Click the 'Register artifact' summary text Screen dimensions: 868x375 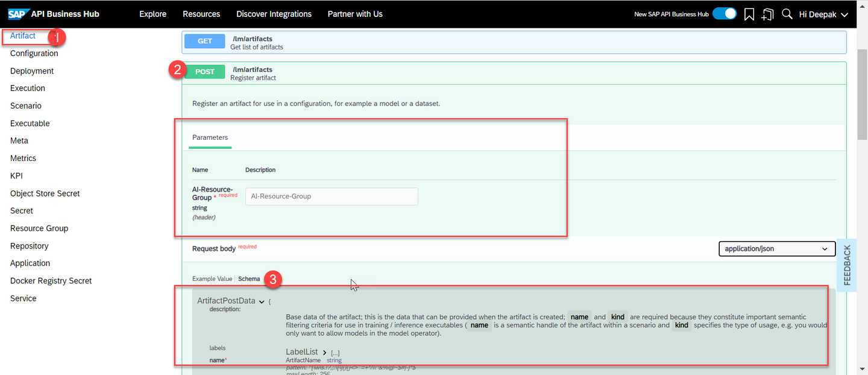[253, 78]
